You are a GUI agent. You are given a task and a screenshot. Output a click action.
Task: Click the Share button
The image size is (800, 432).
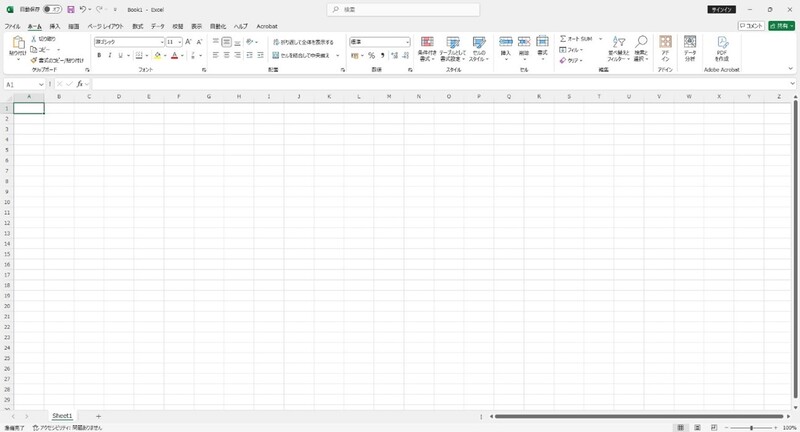[x=782, y=26]
